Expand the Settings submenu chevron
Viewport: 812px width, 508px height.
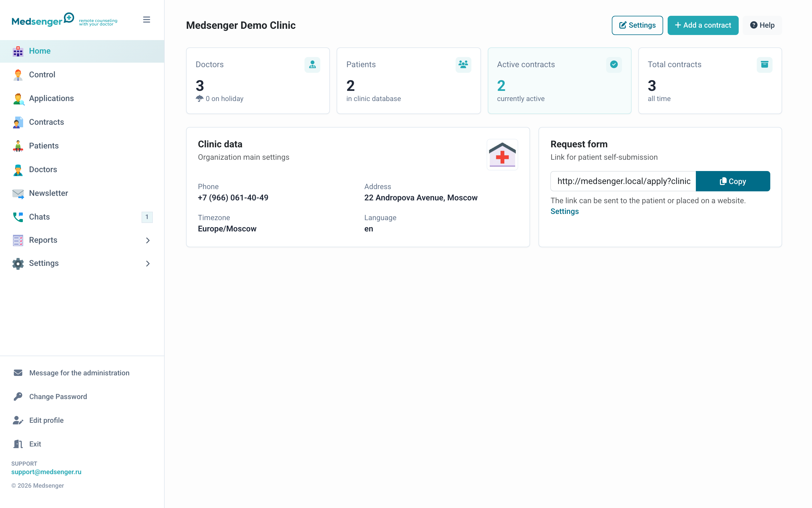(x=148, y=264)
